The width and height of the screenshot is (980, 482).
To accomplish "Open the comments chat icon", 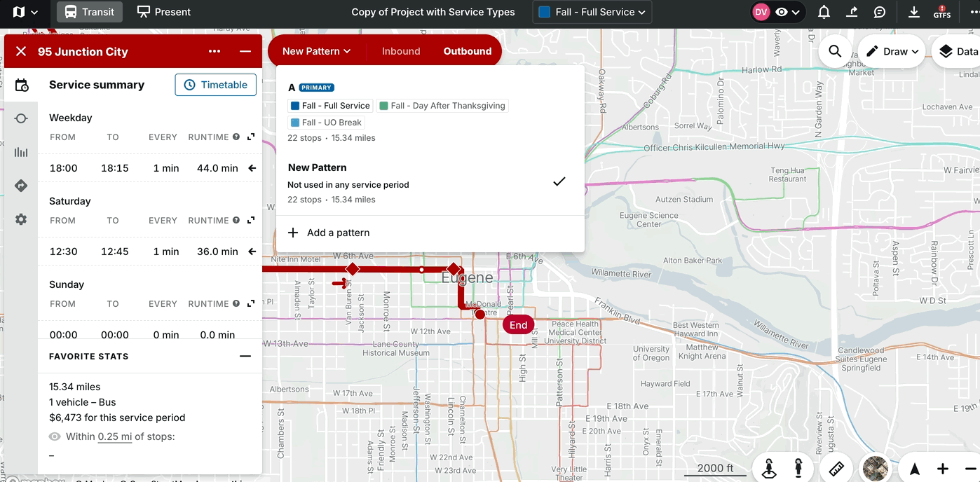I will (x=880, y=12).
